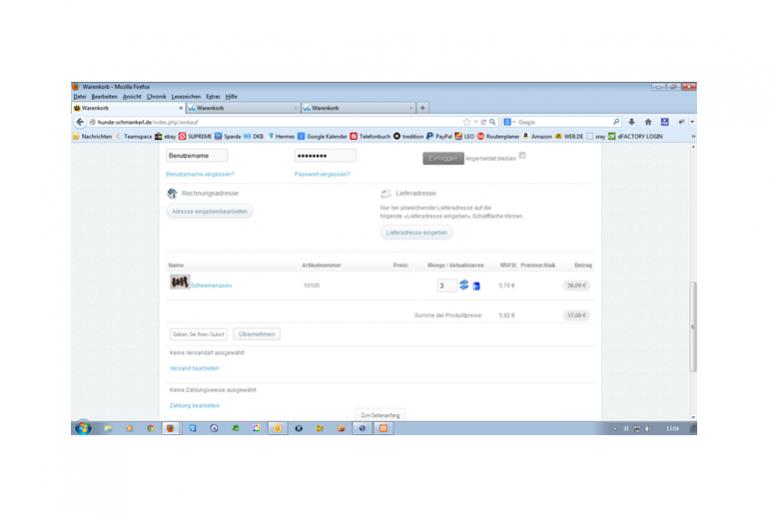Click the 'Lieferadresse eingeben' button

(416, 232)
